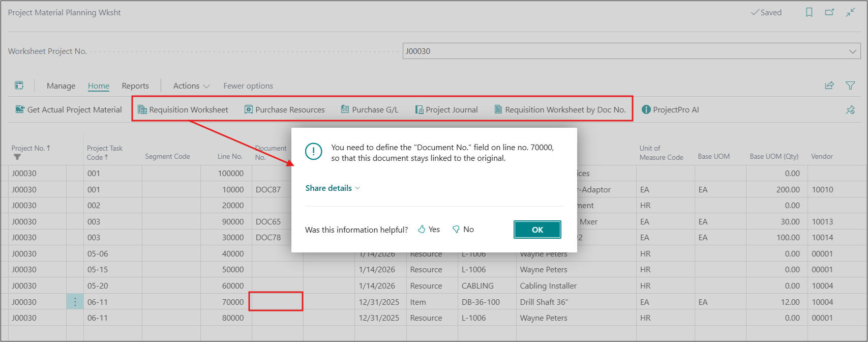Screen dimensions: 868x342
Task: Run Get Actual Project Material action
Action: pyautogui.click(x=69, y=110)
